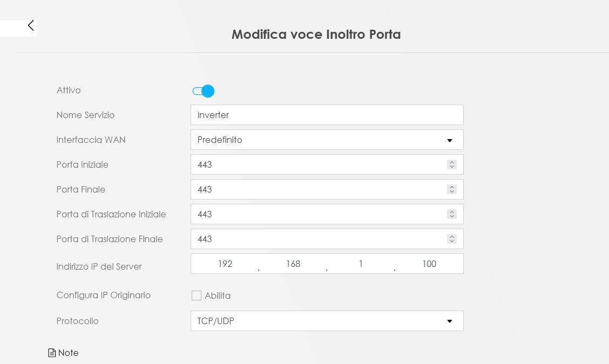Enable the Configura IP Originario checkbox
Screen dimensions: 609x364
pos(197,296)
